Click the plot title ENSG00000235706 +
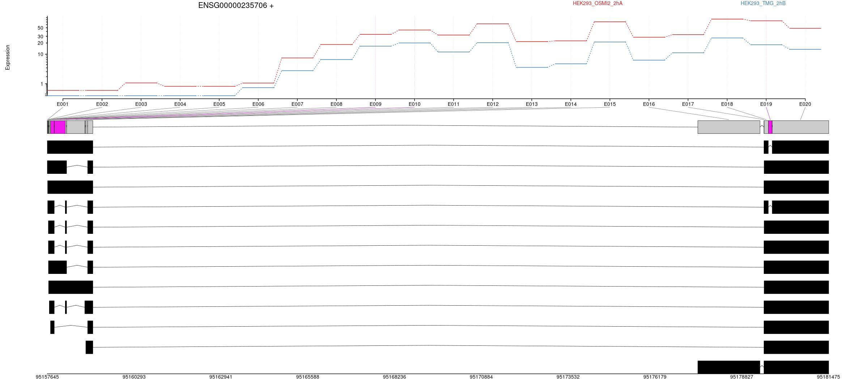This screenshot has width=868, height=383. coord(236,5)
